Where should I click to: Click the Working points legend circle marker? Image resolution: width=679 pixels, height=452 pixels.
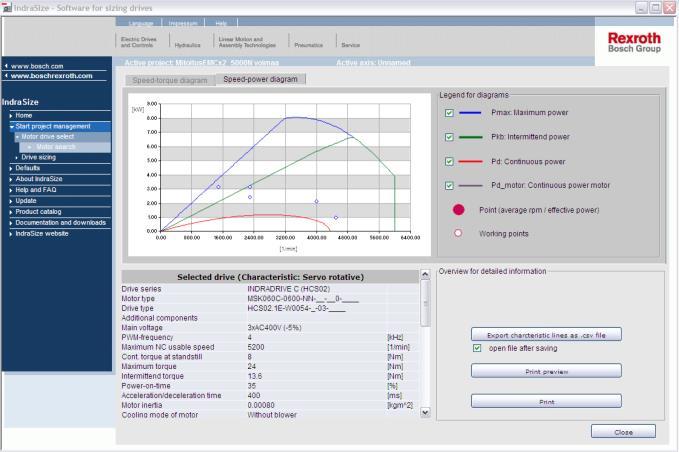(x=458, y=233)
